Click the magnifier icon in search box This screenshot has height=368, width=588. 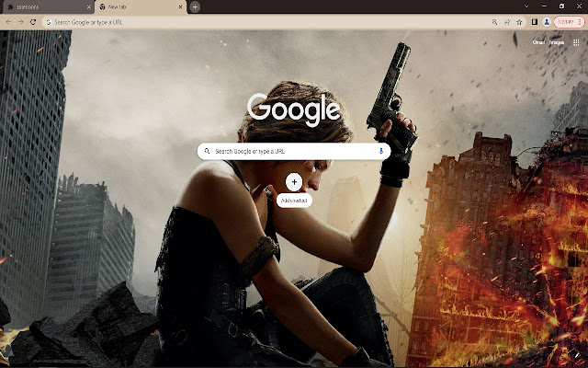tap(207, 151)
